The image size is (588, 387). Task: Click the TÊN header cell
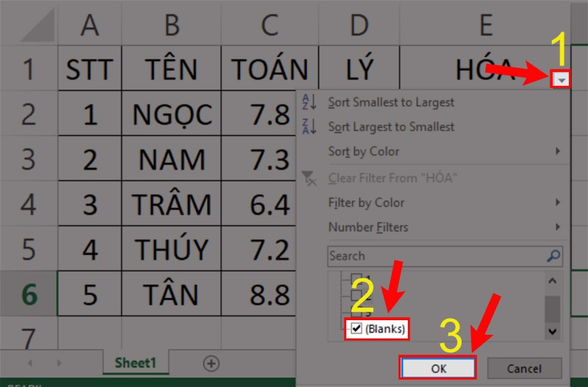172,68
